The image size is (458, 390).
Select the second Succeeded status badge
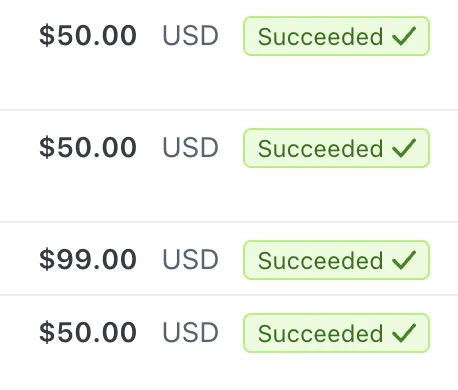(x=336, y=148)
